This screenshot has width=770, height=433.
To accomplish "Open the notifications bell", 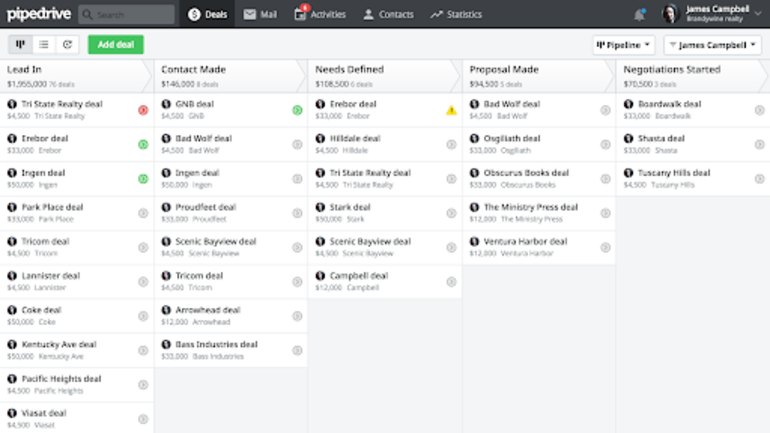I will click(x=639, y=15).
